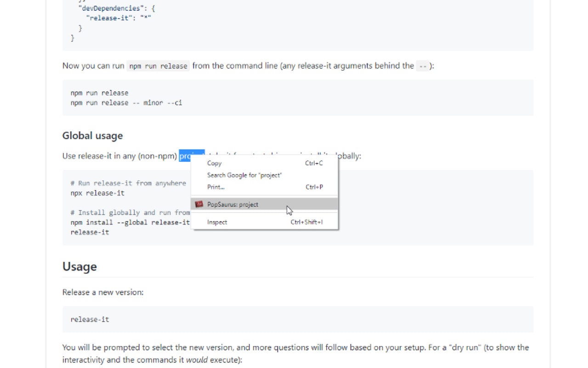Viewport: 588px width, 368px height.
Task: Select 'Search Google for "project"' menu entry
Action: coord(264,175)
